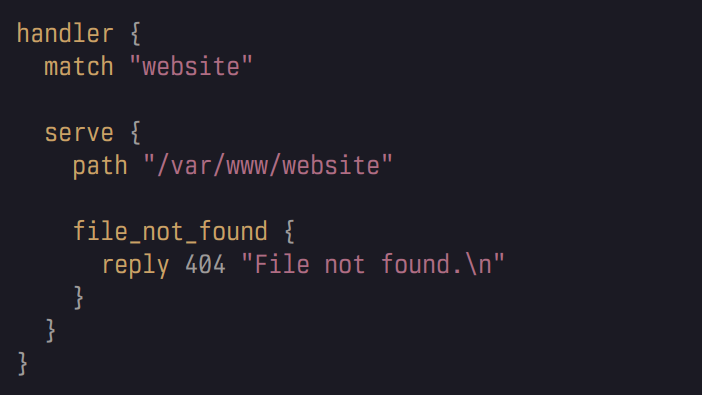Place cursor on serve keyword
The height and width of the screenshot is (395, 702).
tap(79, 133)
